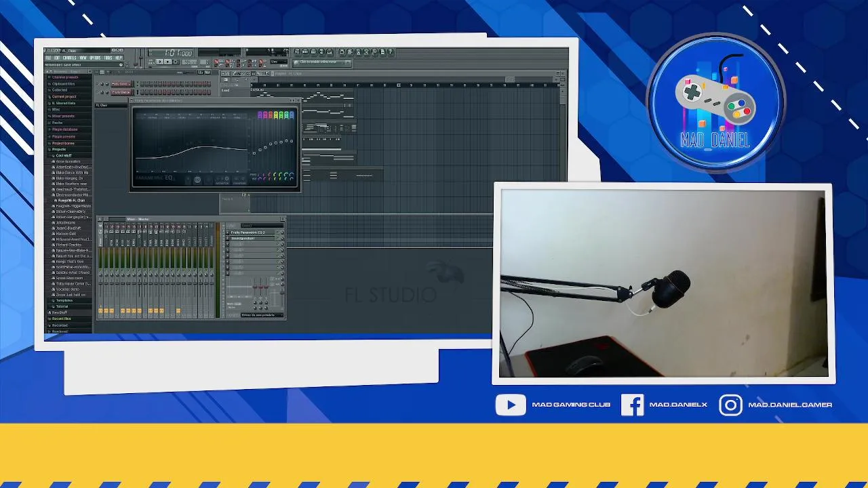The width and height of the screenshot is (868, 488).
Task: Collapse the Cool stuff subfolder
Action: (x=62, y=155)
